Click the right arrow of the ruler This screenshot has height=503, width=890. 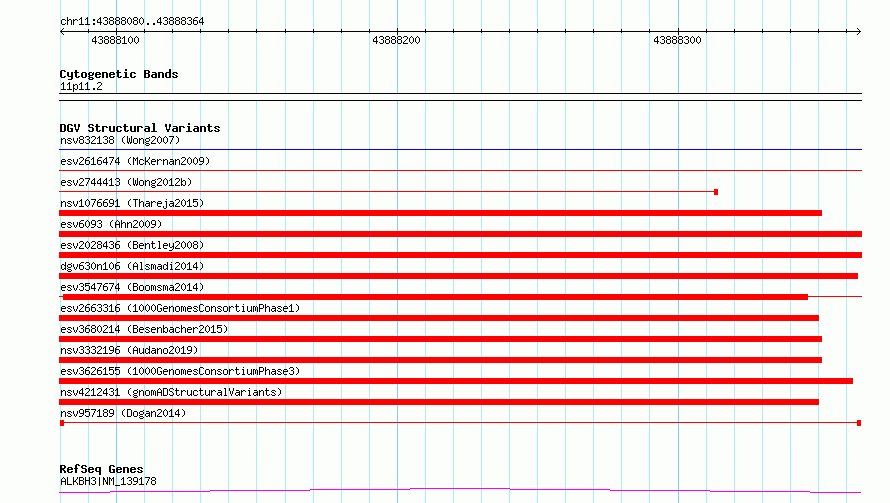pyautogui.click(x=858, y=32)
